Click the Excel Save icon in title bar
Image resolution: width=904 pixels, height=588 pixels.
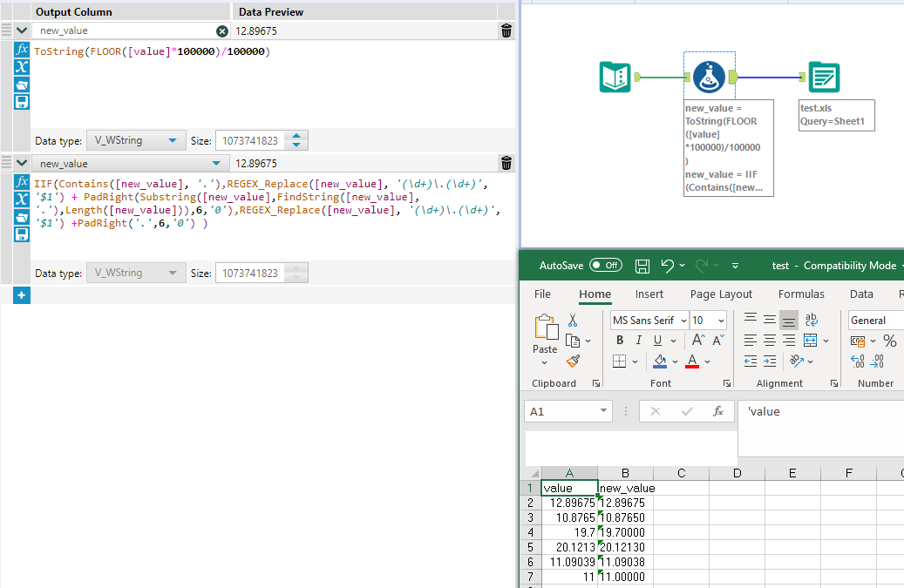click(642, 266)
